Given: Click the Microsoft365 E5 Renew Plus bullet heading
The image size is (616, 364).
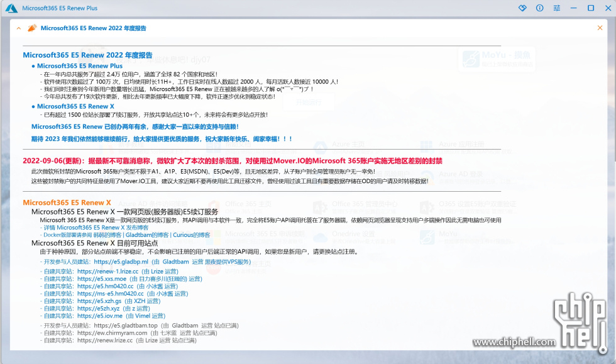Looking at the screenshot, I should (x=80, y=66).
